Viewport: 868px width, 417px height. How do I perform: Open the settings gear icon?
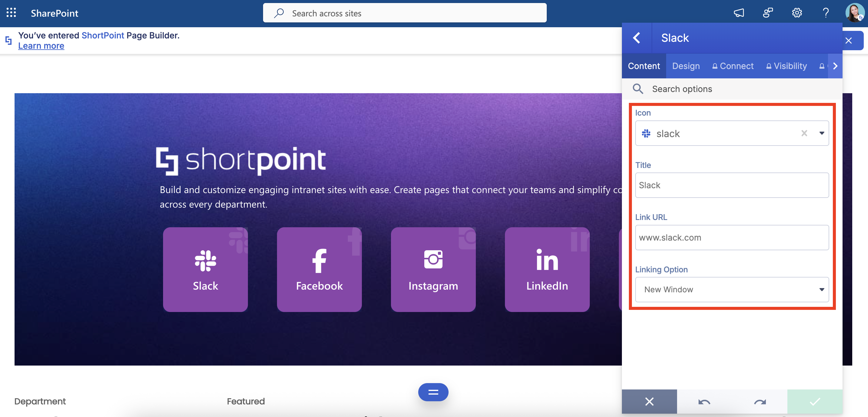pos(796,13)
